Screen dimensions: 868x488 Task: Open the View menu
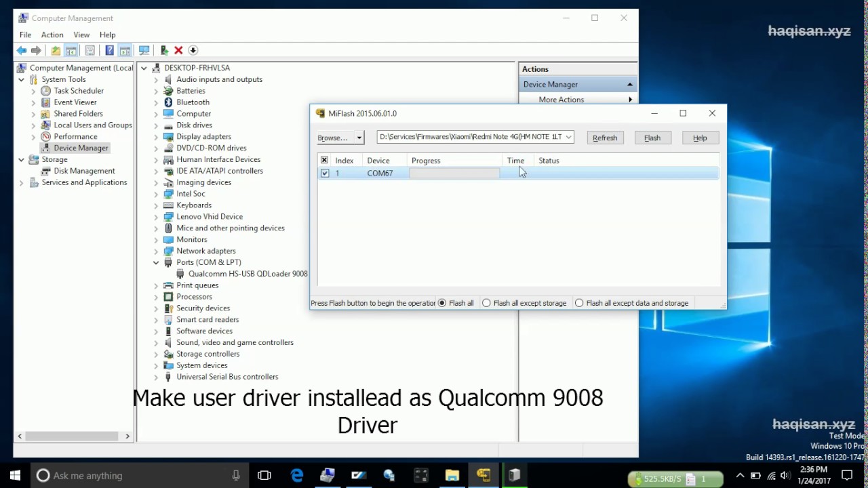click(x=81, y=35)
